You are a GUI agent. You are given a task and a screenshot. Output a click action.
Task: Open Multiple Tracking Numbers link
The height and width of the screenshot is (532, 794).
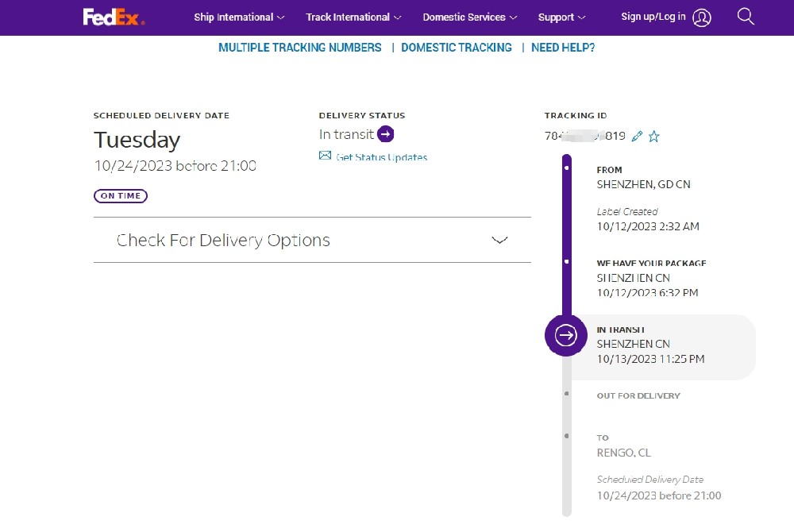coord(300,48)
